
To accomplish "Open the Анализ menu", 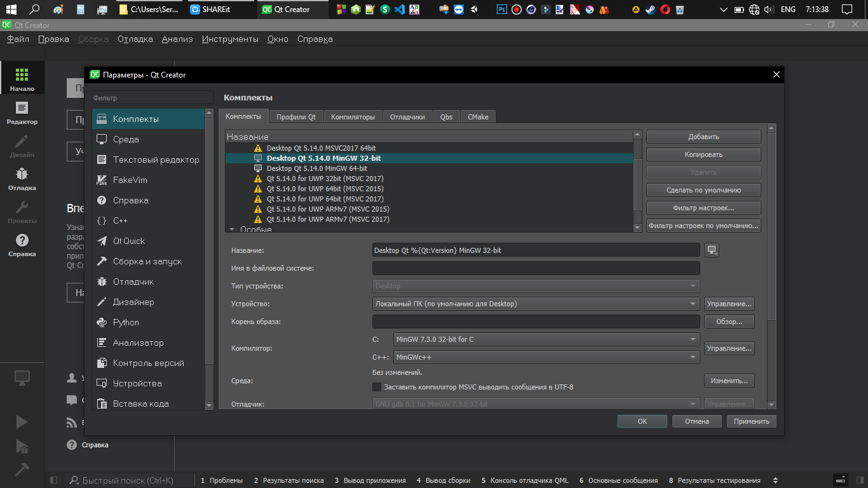I will pos(177,39).
